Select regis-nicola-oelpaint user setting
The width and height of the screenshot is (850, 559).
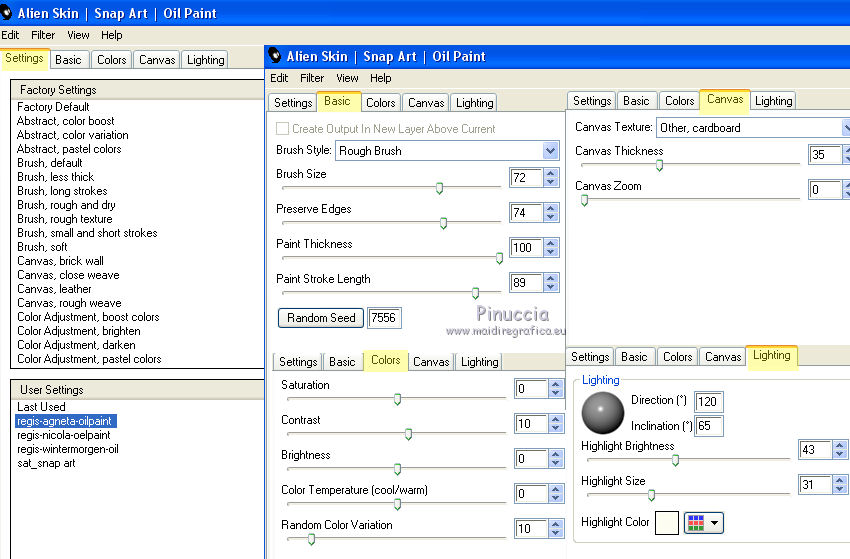(x=63, y=435)
